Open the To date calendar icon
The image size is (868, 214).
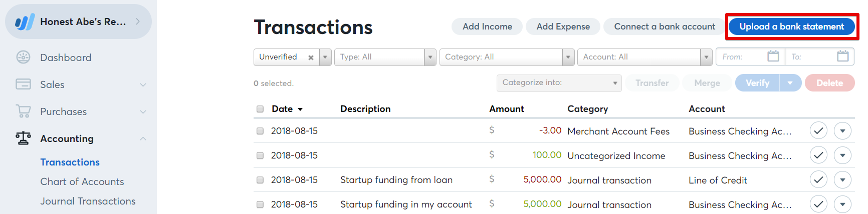point(843,56)
